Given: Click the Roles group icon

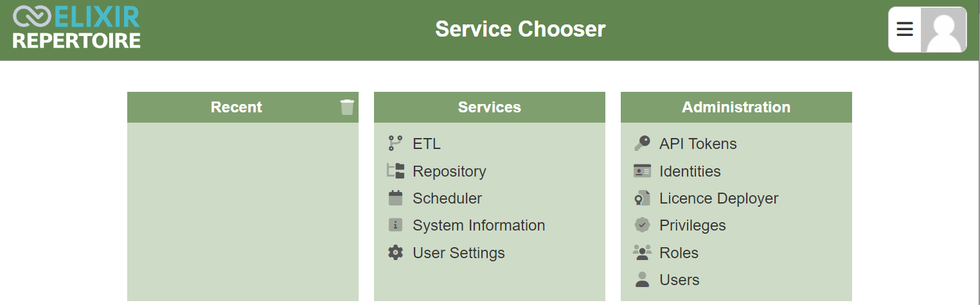Looking at the screenshot, I should click(642, 253).
